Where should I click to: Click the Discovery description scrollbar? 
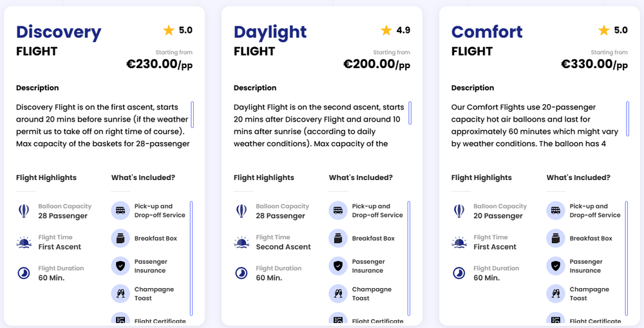193,114
